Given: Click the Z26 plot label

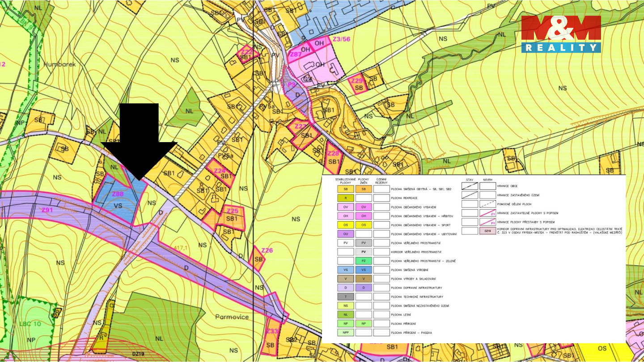Looking at the screenshot, I should click(267, 250).
